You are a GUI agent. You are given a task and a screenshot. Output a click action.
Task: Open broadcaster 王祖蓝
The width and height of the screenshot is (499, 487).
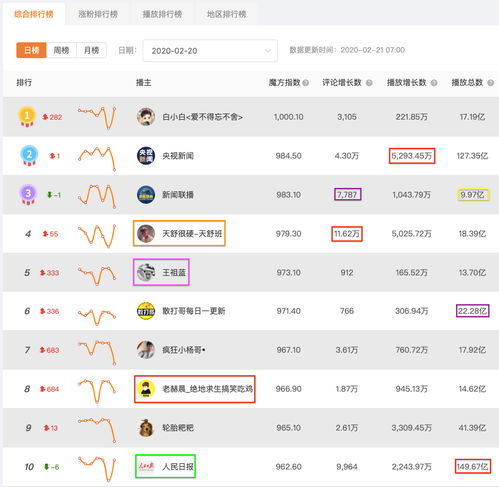[x=174, y=273]
